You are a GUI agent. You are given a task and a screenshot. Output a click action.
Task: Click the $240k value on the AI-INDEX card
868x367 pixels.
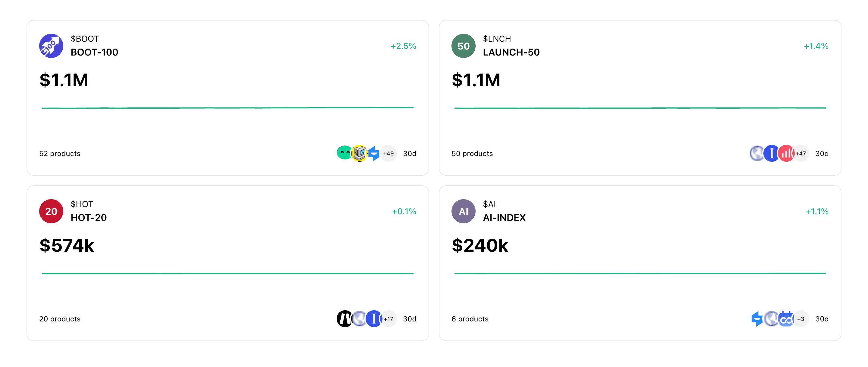pyautogui.click(x=480, y=245)
